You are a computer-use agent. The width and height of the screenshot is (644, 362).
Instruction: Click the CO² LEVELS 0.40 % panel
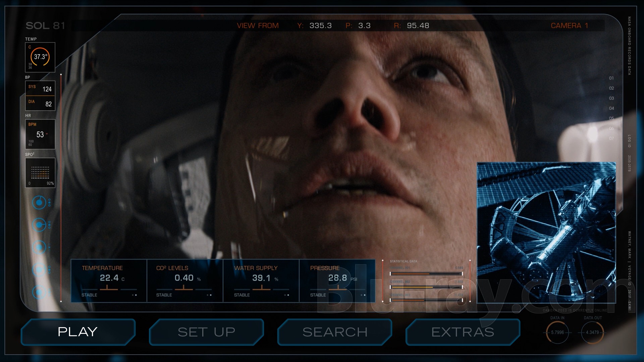tap(185, 281)
